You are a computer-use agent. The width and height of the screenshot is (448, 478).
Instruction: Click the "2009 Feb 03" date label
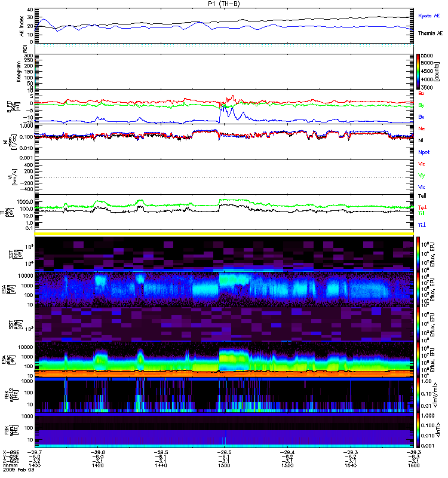(19, 470)
